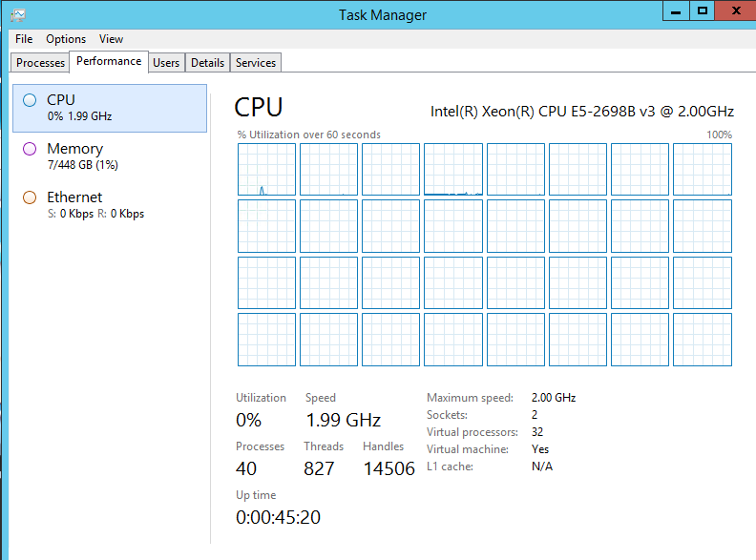Maximize the Task Manager window
This screenshot has width=756, height=560.
tap(703, 10)
